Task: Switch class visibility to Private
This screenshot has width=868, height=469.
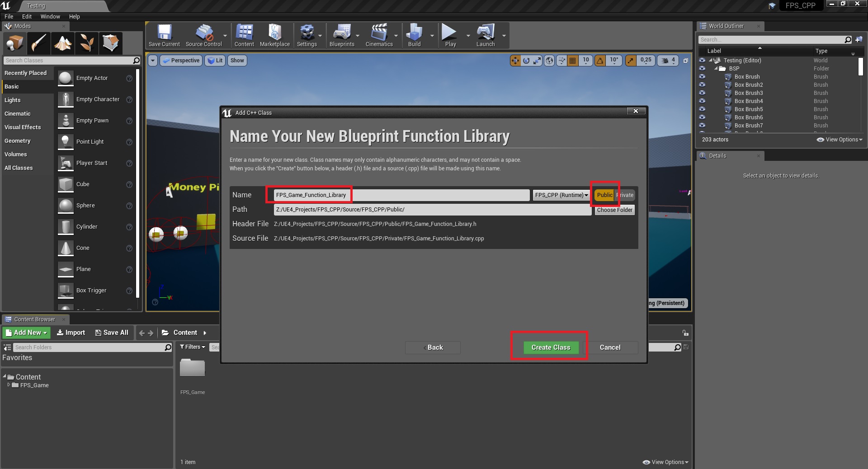Action: pyautogui.click(x=626, y=195)
